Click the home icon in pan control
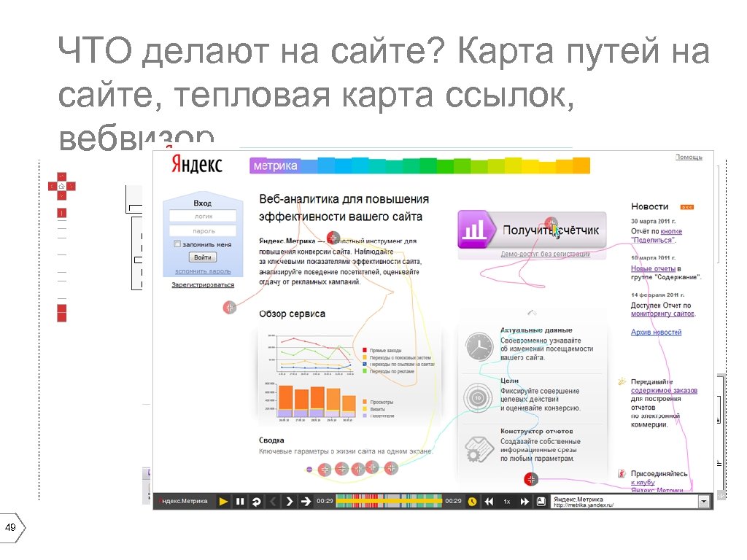The height and width of the screenshot is (560, 747). tap(62, 186)
